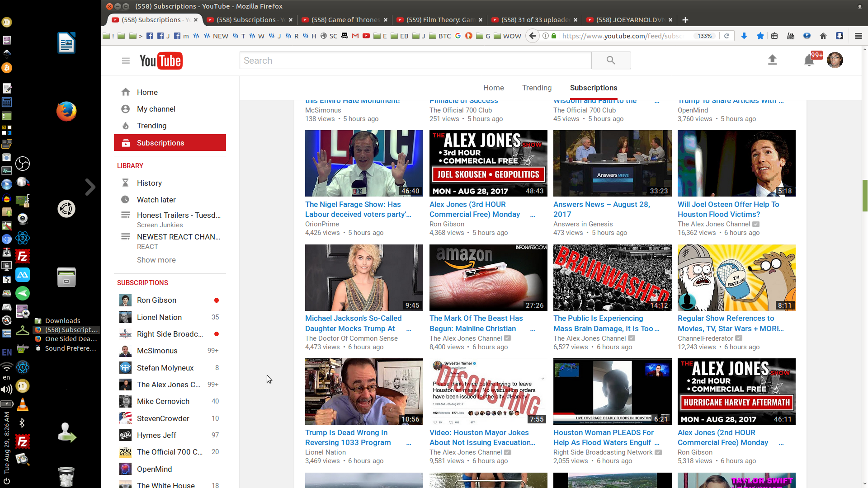868x488 pixels.
Task: Close the Game of Thrones tab
Action: (x=386, y=20)
